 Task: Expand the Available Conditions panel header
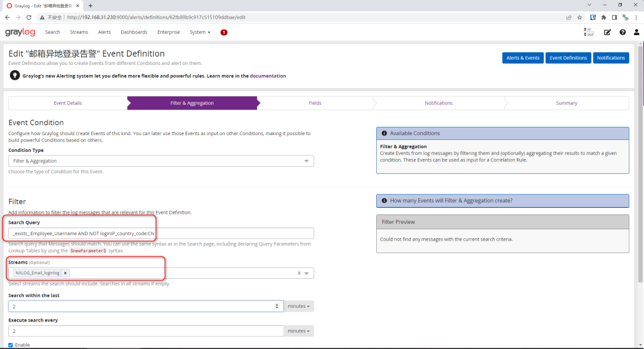(x=503, y=133)
